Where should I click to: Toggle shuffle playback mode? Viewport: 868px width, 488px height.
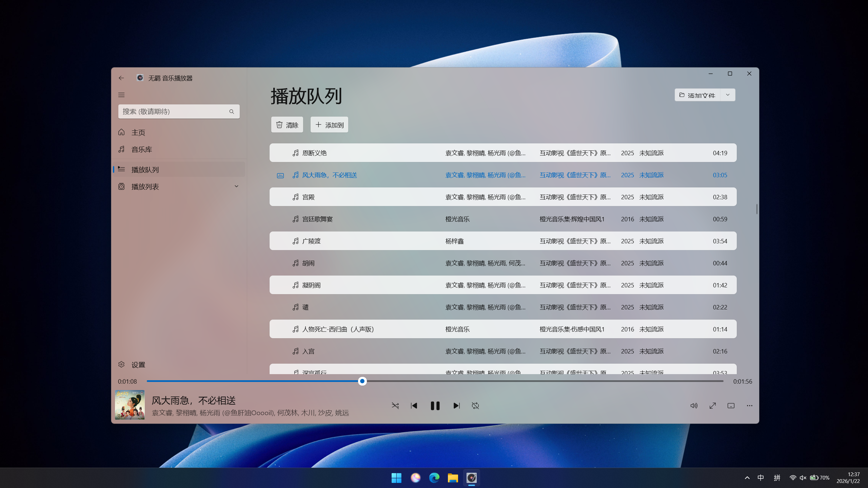[395, 406]
